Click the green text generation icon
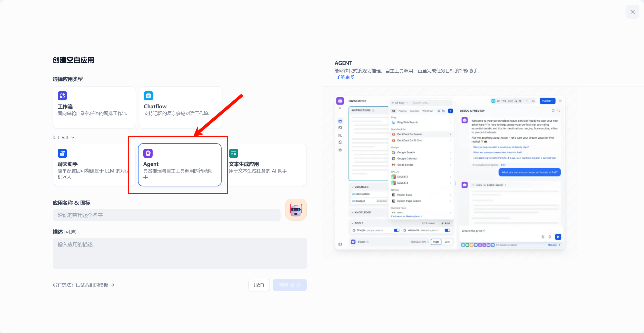This screenshot has width=644, height=333. click(233, 153)
